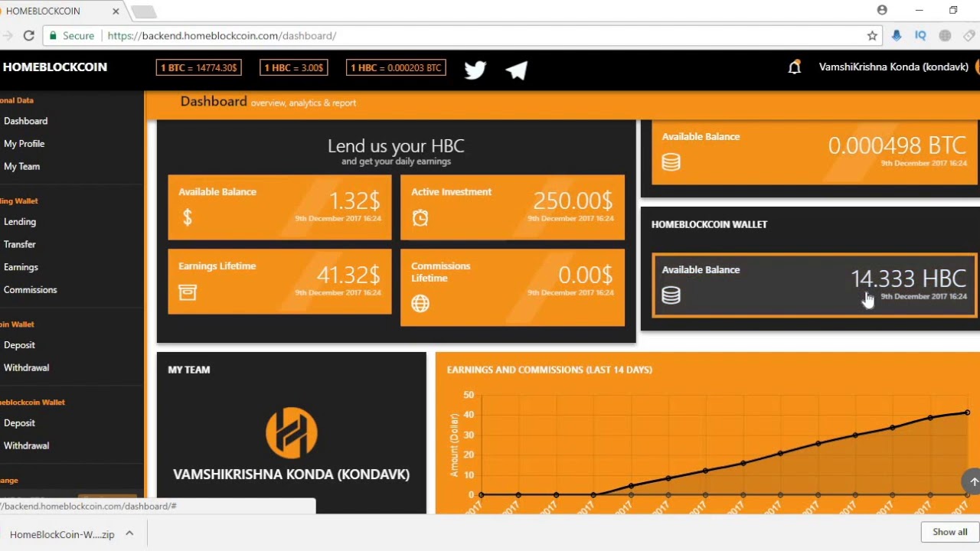Viewport: 980px width, 551px height.
Task: Go to Dashboard in the sidebar
Action: (25, 121)
